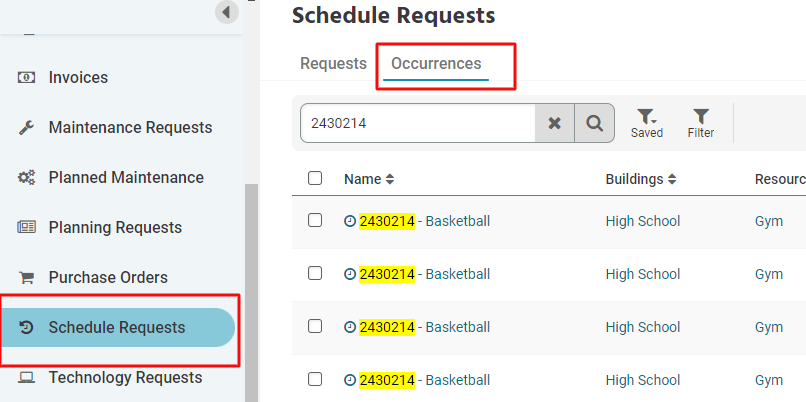Viewport: 806px width, 402px height.
Task: Click the Purchase Orders cart icon
Action: (26, 278)
